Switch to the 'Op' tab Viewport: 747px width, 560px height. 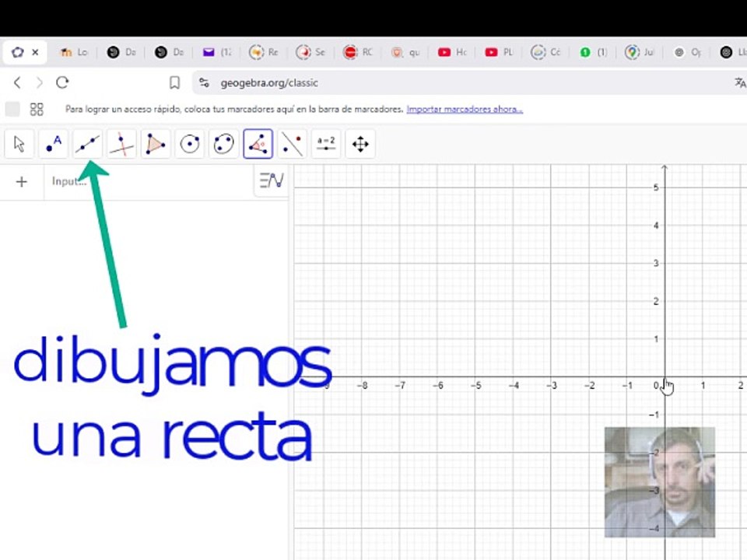[x=687, y=52]
